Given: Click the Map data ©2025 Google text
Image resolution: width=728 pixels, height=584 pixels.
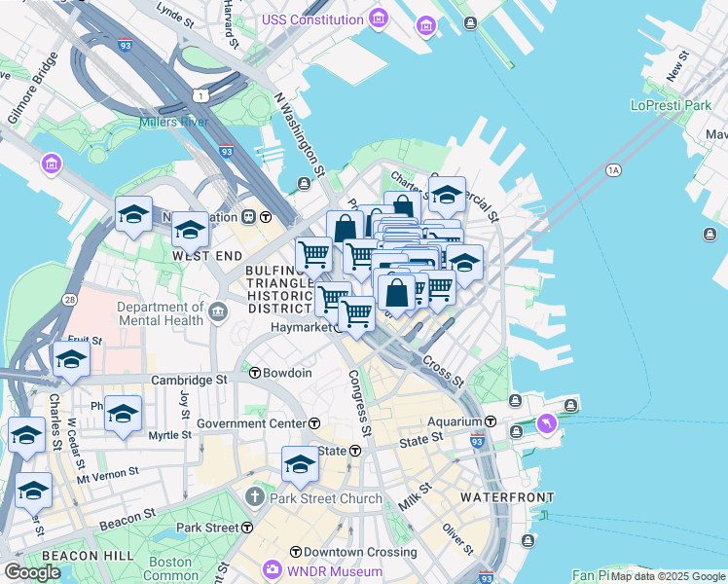Looking at the screenshot, I should [668, 576].
